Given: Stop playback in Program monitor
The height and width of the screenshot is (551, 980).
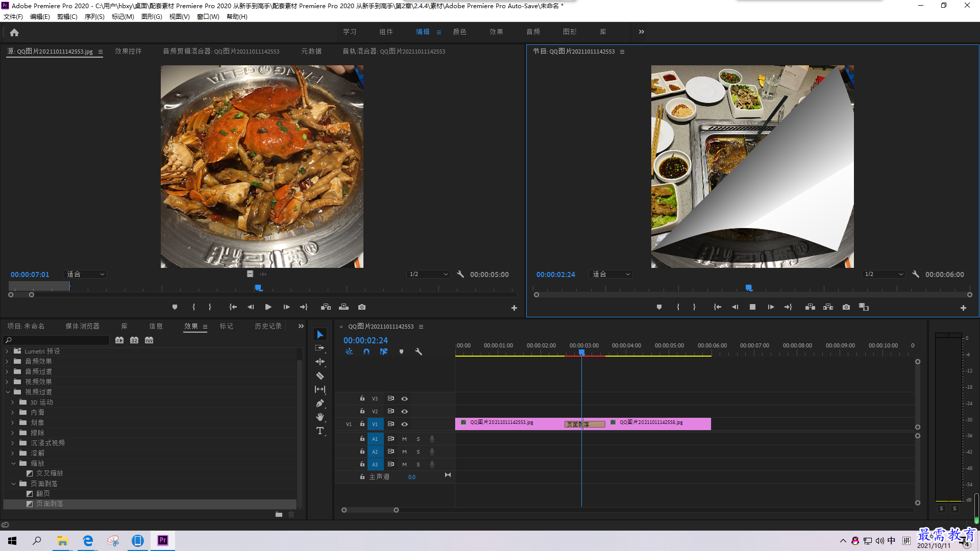Looking at the screenshot, I should pyautogui.click(x=752, y=307).
